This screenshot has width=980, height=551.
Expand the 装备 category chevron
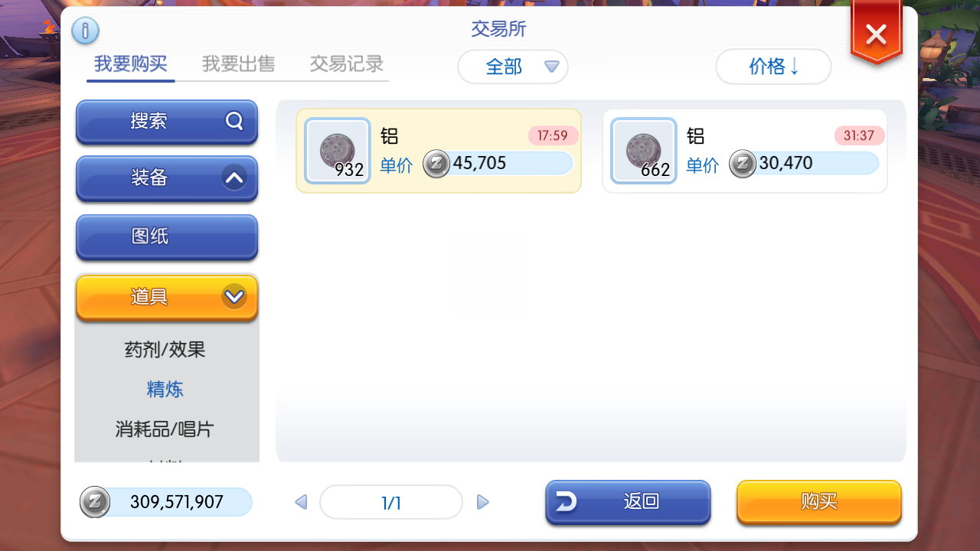pyautogui.click(x=234, y=178)
